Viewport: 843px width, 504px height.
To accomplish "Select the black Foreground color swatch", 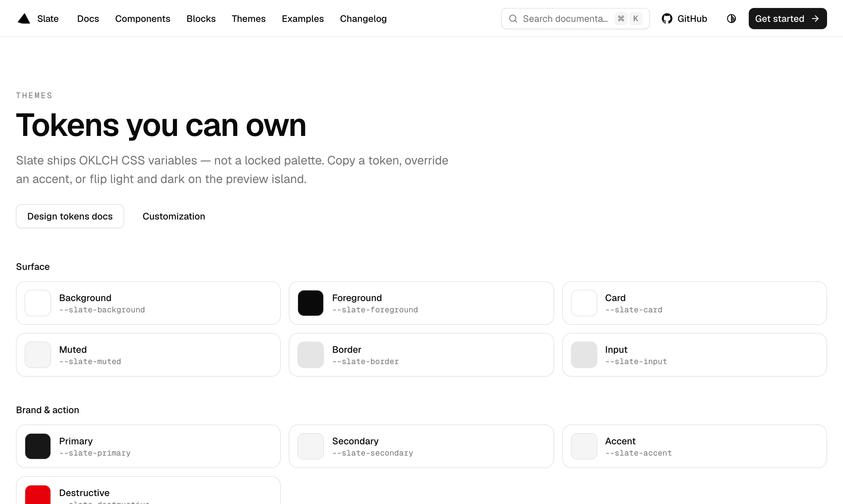I will coord(310,303).
